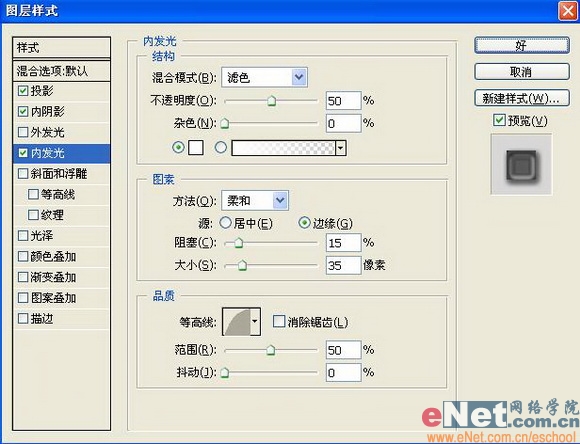Click the 阻塞 slider handle
Viewport: 580px width, 444px height.
(239, 243)
